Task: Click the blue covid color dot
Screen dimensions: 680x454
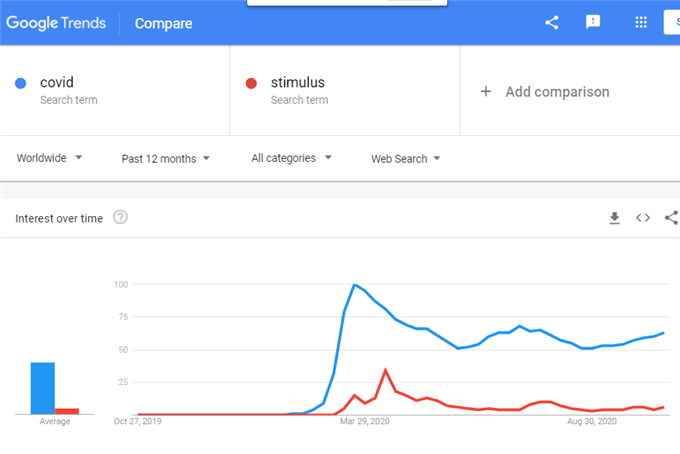Action: coord(20,83)
